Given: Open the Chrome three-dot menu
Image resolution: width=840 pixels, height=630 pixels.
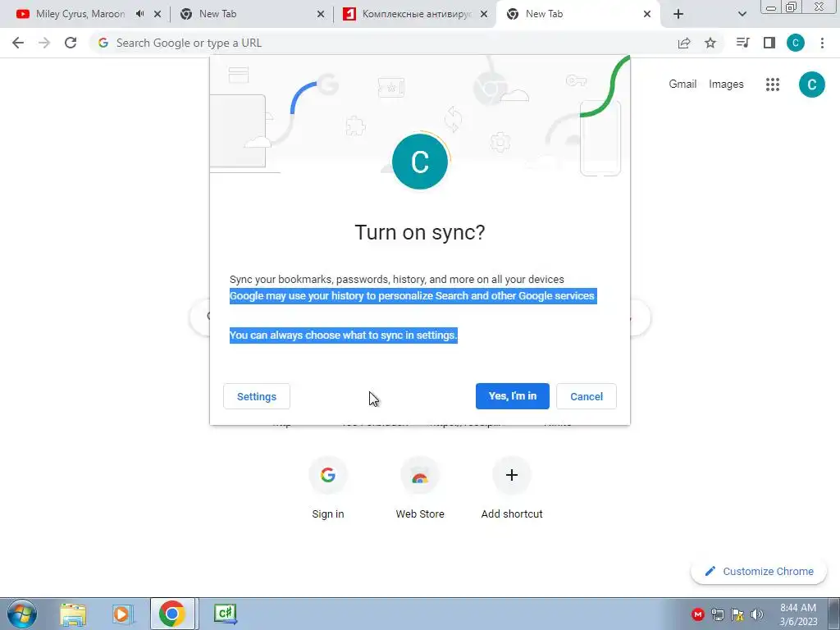Looking at the screenshot, I should [x=822, y=43].
